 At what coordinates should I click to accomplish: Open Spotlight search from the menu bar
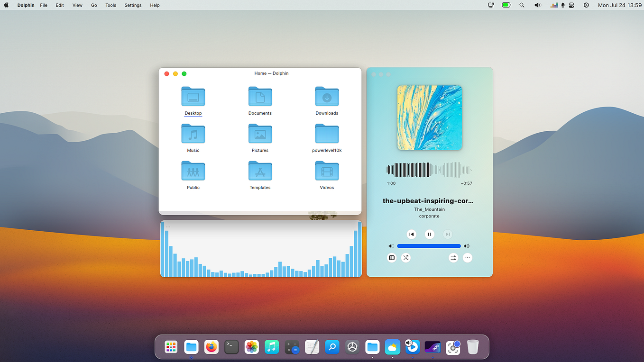(x=522, y=5)
